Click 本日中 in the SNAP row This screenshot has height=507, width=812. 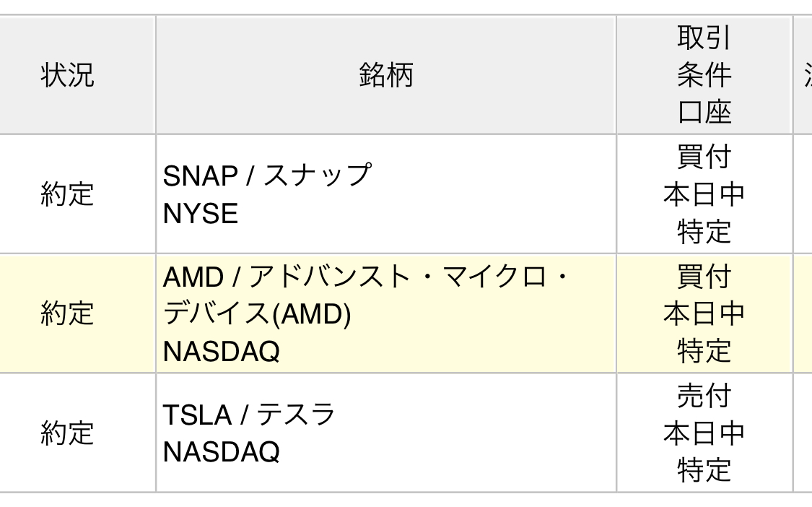(x=704, y=194)
